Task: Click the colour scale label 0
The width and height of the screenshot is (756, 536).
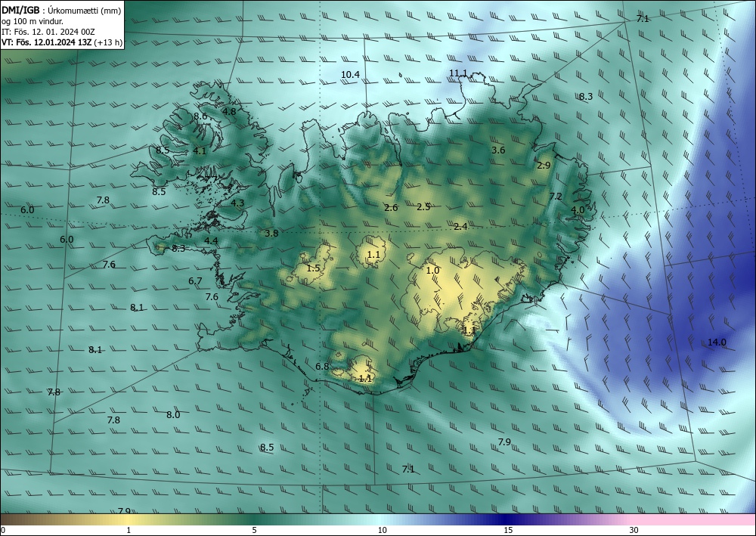Action: coord(3,531)
